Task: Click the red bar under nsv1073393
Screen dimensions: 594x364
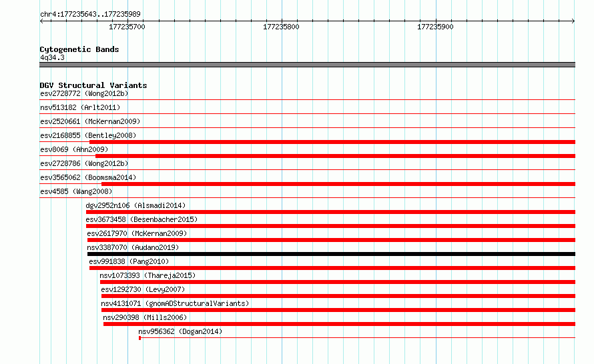Action: [x=338, y=282]
